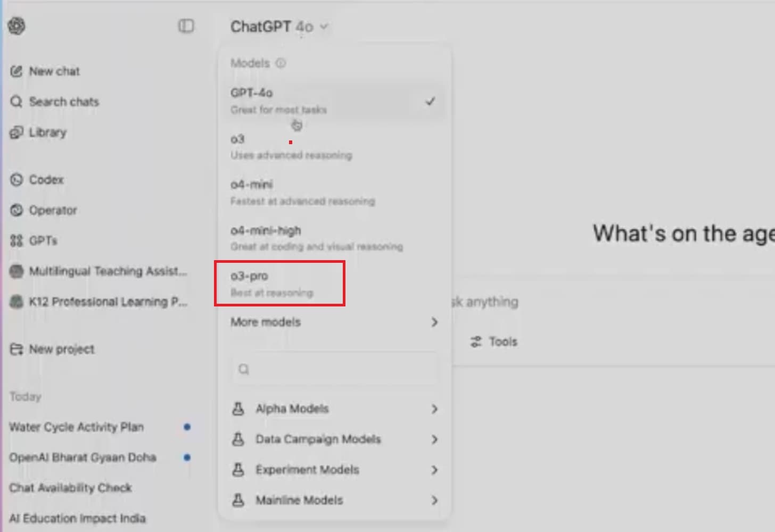Expand the Data Campaign Models chevron
The height and width of the screenshot is (532, 775).
click(434, 439)
